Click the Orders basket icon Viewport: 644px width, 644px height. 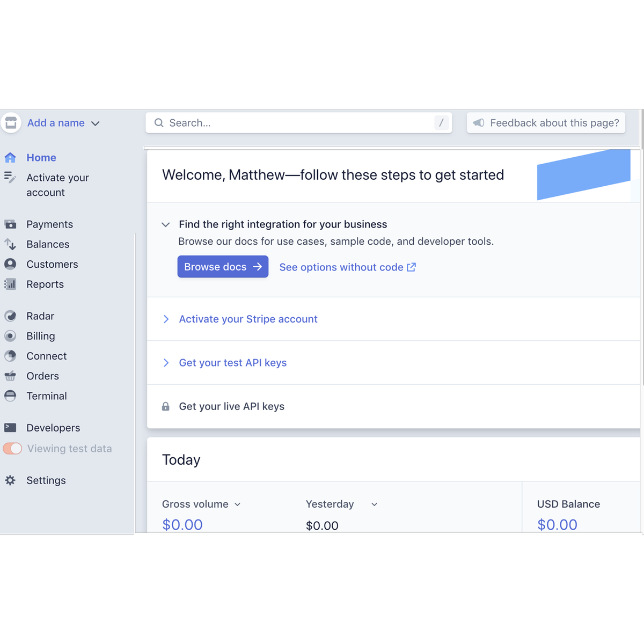point(10,376)
